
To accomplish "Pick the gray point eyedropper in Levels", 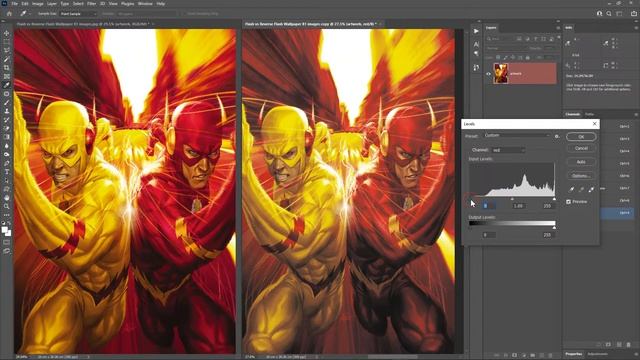I will coord(581,189).
